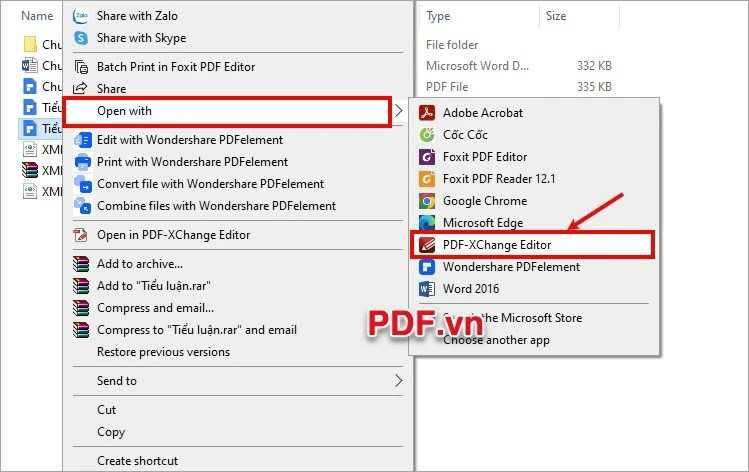
Task: Expand the Send to submenu arrow
Action: pos(398,381)
